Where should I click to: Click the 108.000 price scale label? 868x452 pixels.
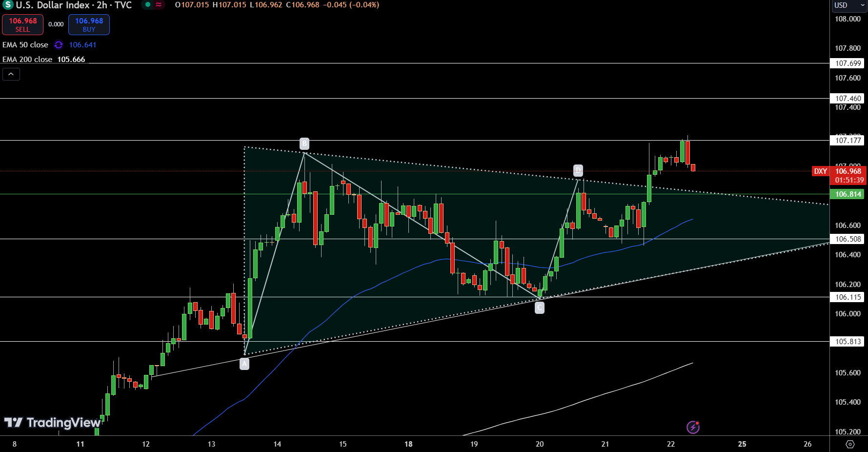click(x=848, y=19)
